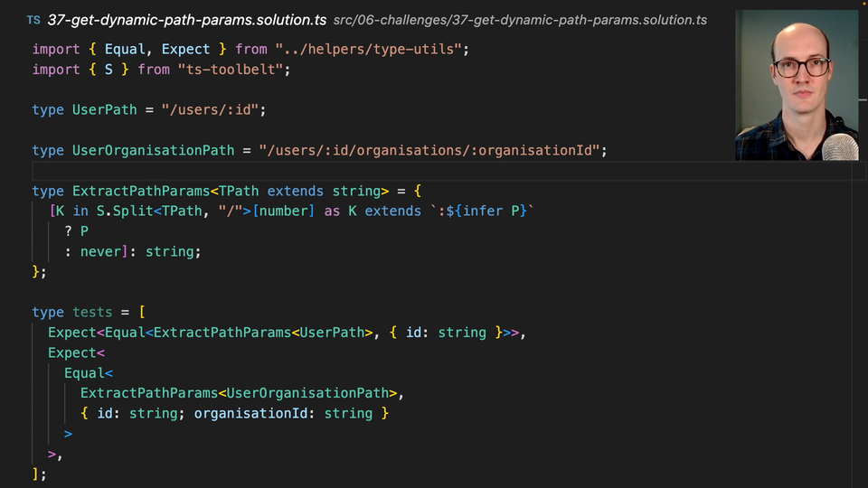Screen dimensions: 868x488
Task: Click the presenter webcam video thumbnail
Action: (x=796, y=86)
